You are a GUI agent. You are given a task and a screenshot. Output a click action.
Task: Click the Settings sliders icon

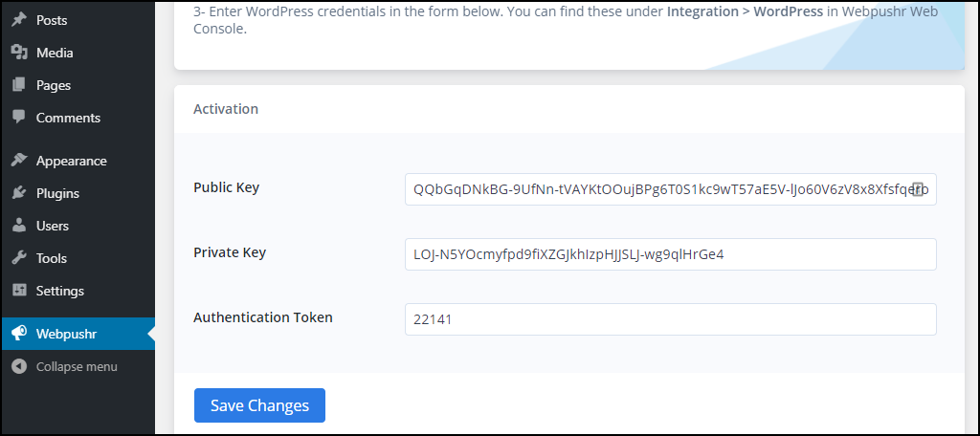[x=18, y=291]
